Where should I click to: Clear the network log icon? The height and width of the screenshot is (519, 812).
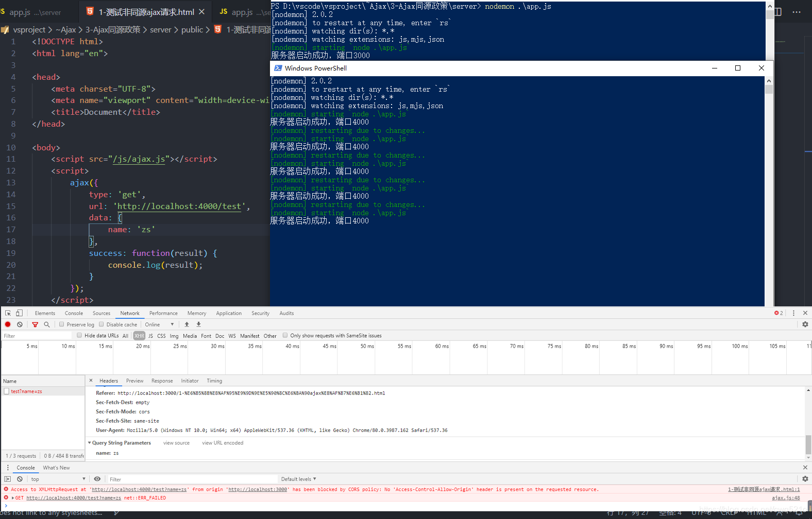pyautogui.click(x=20, y=324)
